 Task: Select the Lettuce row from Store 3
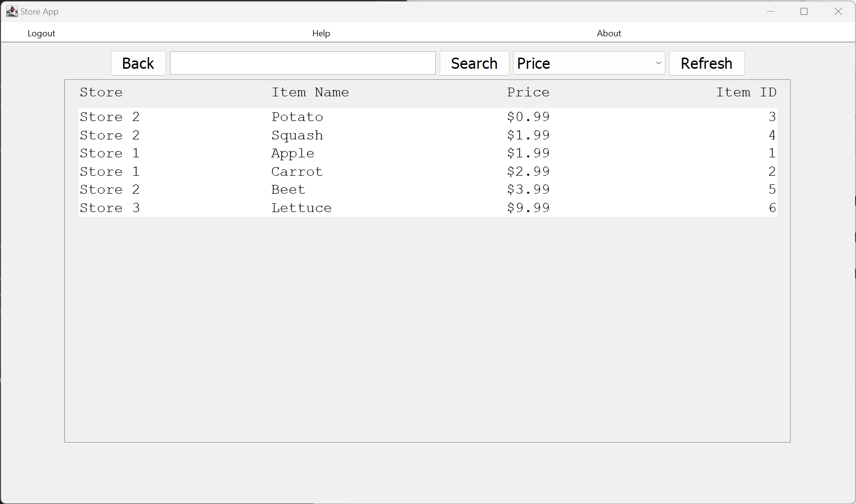click(x=301, y=208)
